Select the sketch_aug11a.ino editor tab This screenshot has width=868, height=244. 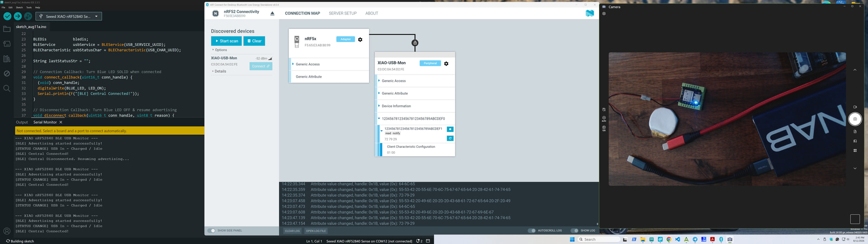pos(31,27)
